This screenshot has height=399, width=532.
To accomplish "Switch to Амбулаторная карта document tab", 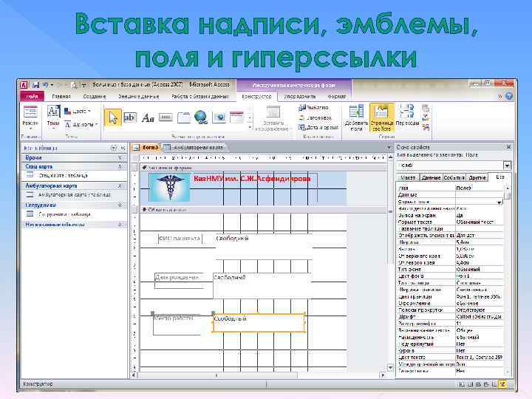I will coord(194,147).
